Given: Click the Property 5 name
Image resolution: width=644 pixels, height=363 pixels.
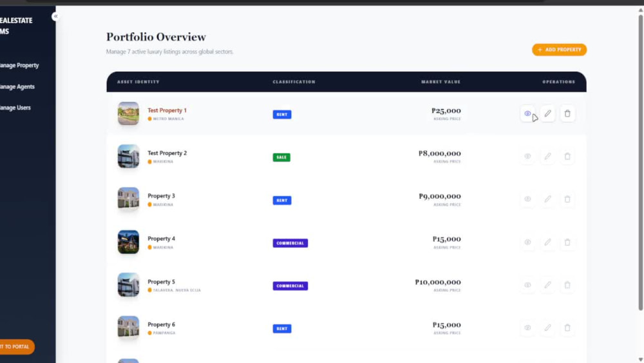Looking at the screenshot, I should [161, 282].
